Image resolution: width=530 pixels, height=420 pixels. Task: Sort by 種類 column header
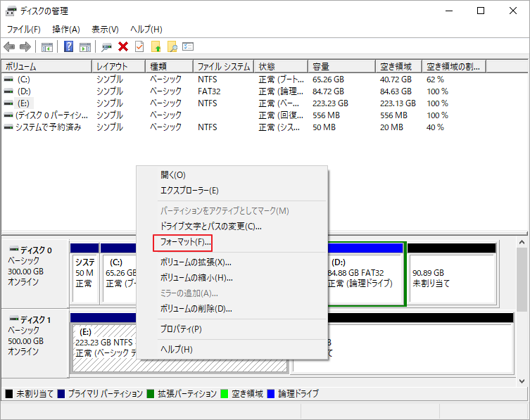(170, 67)
